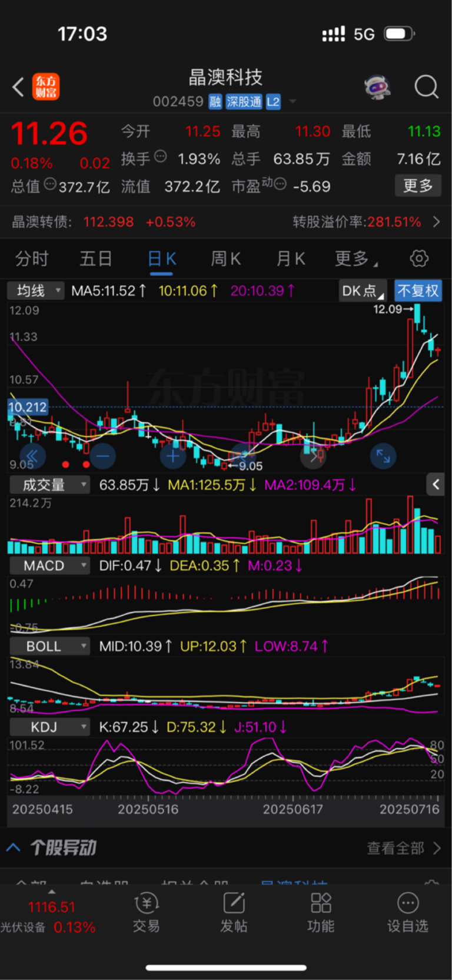Viewport: 452px width, 980px height.
Task: Tap the 深股通 badge
Action: tap(244, 102)
